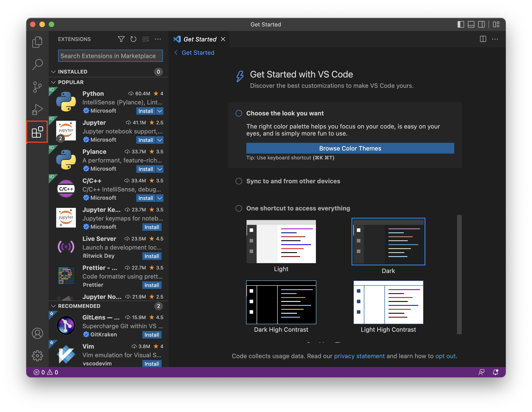Refresh the extensions list
This screenshot has width=532, height=412.
pos(133,39)
